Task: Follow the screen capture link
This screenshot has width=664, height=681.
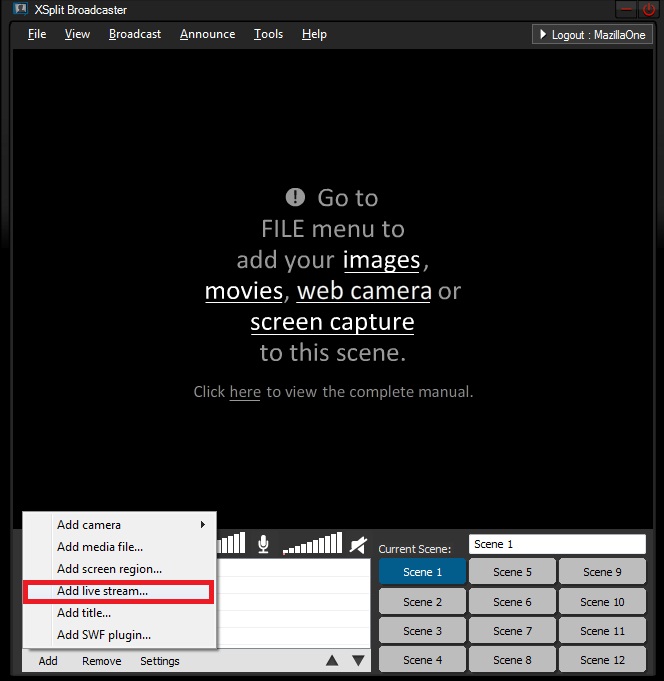Action: point(332,322)
